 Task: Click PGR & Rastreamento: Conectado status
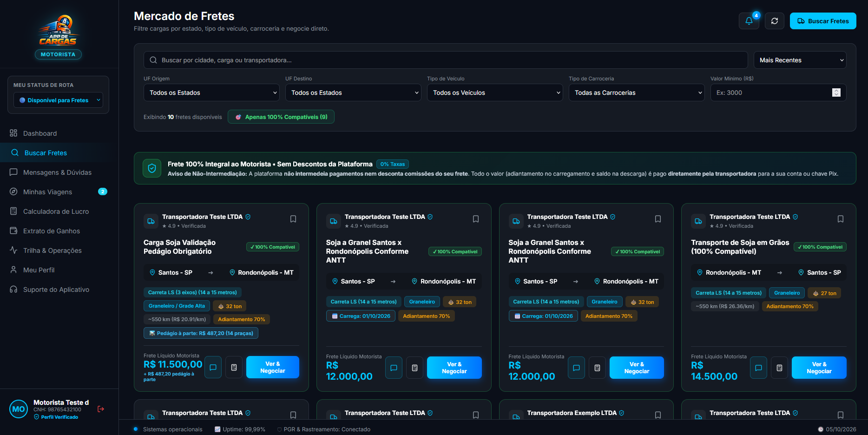pos(324,429)
